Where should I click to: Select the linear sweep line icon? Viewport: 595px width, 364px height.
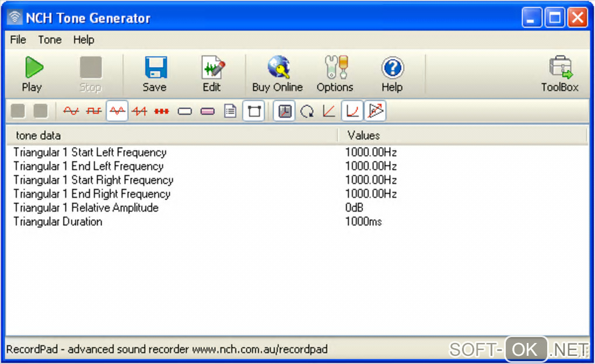(329, 111)
